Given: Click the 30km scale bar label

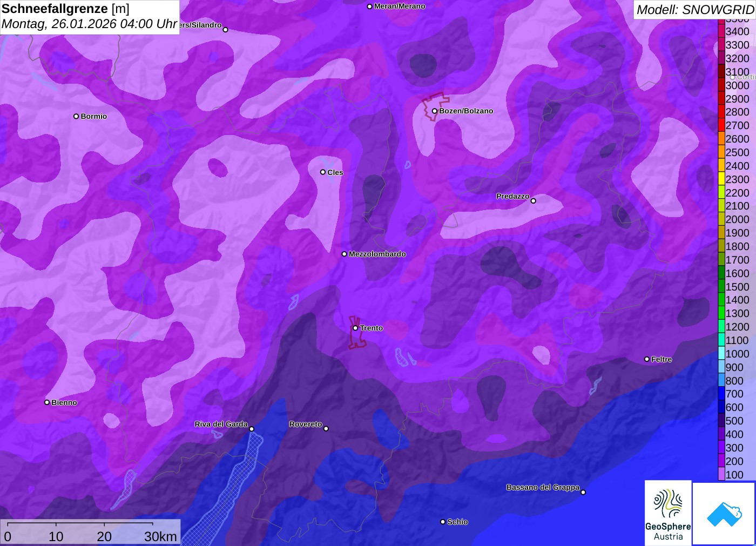Looking at the screenshot, I should pyautogui.click(x=160, y=536).
